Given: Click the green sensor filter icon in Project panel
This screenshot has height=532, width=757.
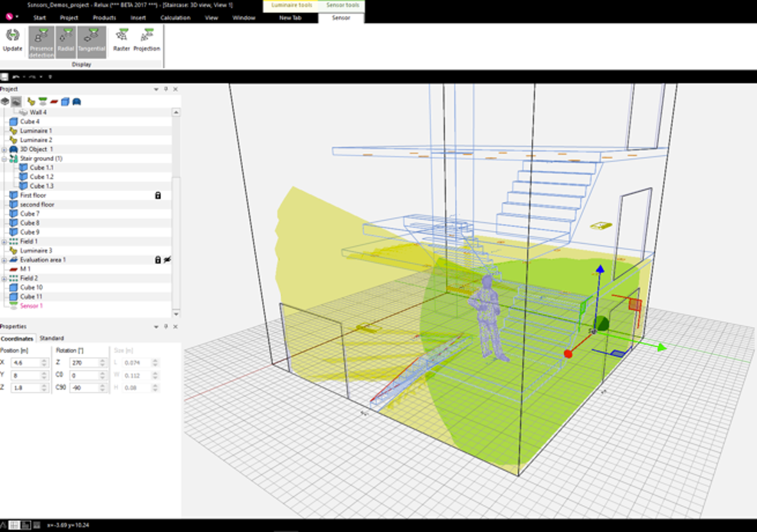Looking at the screenshot, I should click(43, 101).
